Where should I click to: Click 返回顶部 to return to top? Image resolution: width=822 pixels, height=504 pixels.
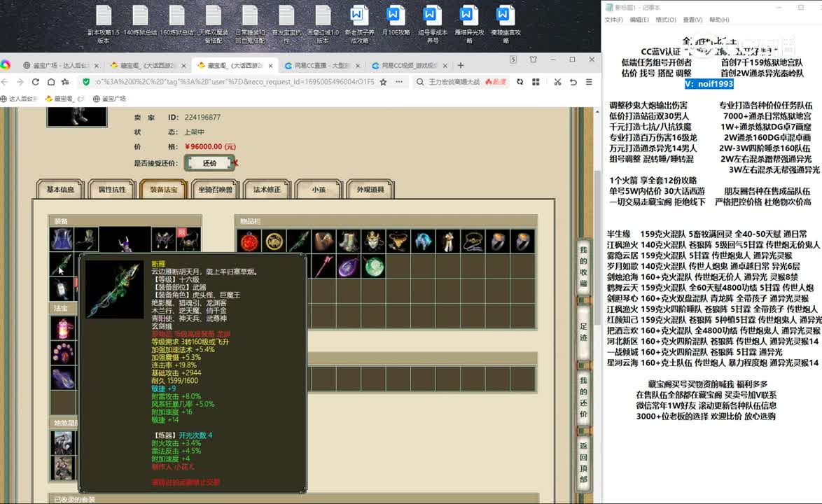[x=583, y=462]
